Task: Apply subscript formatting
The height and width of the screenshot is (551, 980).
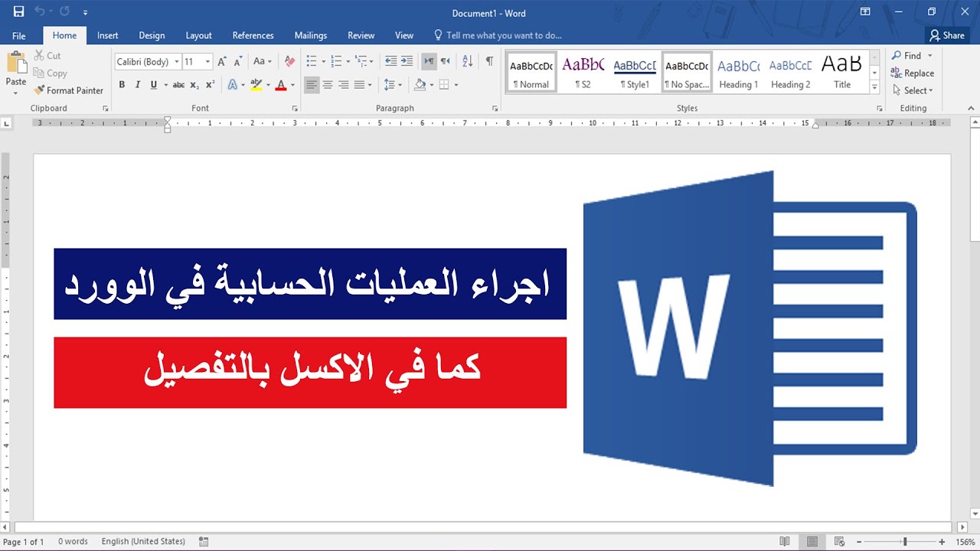Action: click(194, 85)
